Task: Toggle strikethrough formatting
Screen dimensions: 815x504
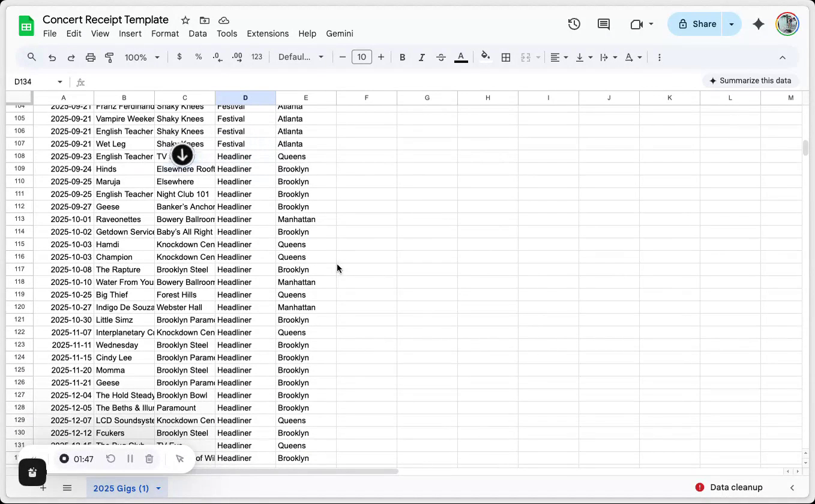Action: [441, 58]
